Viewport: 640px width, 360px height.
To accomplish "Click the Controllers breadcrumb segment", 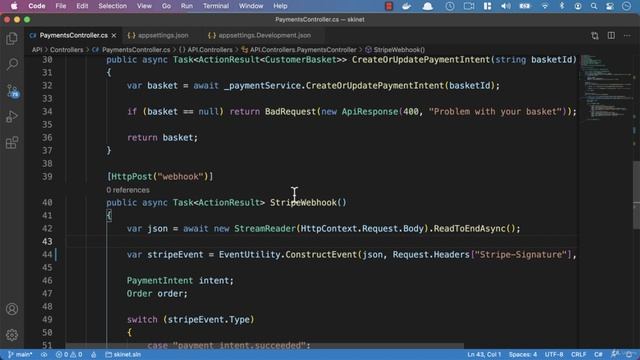I will click(66, 50).
